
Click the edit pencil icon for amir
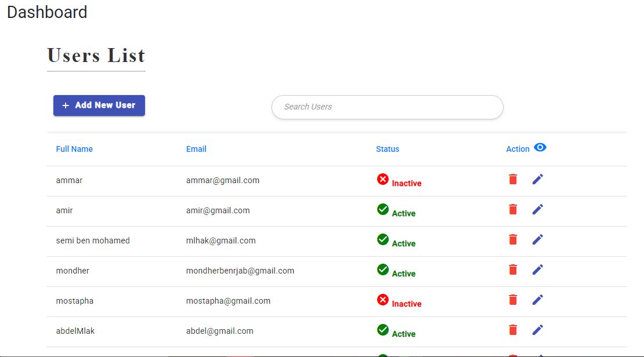(537, 209)
